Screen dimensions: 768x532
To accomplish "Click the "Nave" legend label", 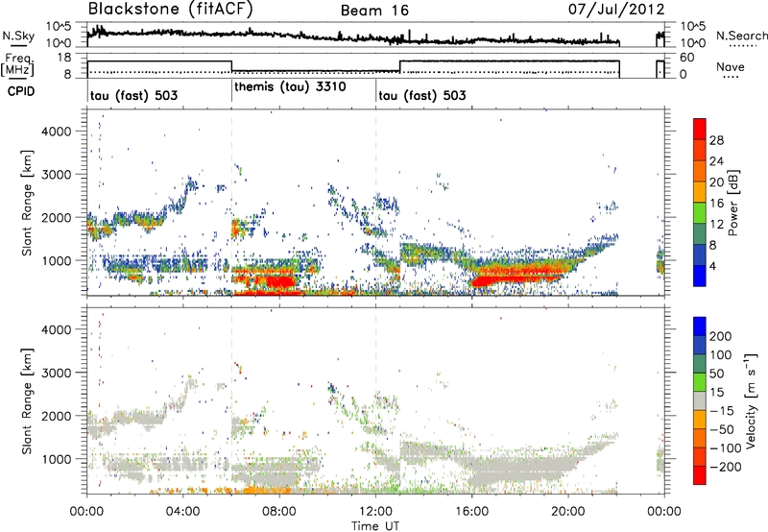I will pos(731,67).
